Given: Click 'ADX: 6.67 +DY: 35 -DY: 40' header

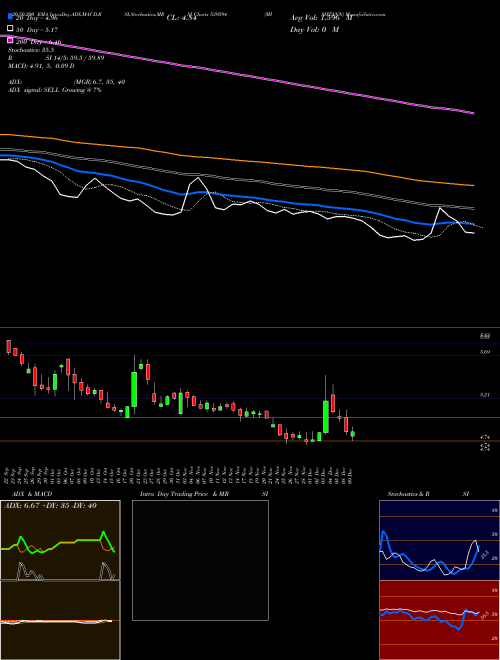Looking at the screenshot, I should (x=50, y=505).
